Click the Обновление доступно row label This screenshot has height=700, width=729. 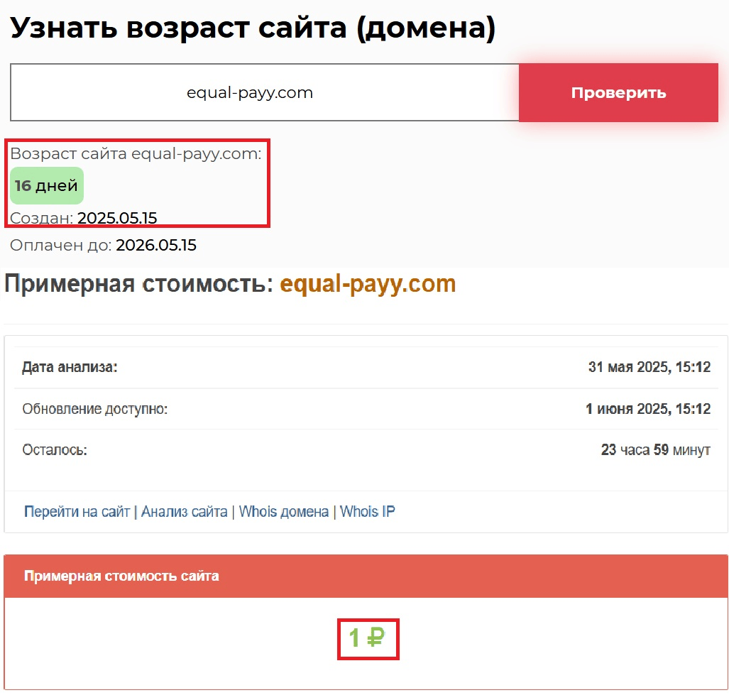[94, 409]
